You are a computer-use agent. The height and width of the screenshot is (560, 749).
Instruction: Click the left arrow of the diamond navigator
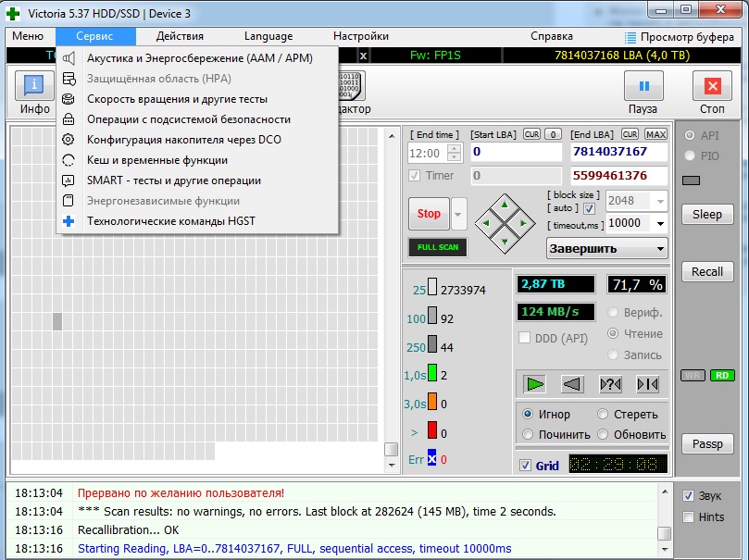tap(487, 223)
